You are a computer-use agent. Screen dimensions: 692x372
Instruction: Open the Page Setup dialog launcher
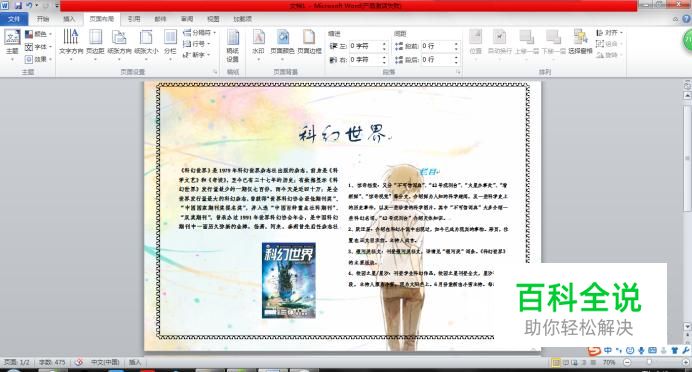[x=215, y=72]
